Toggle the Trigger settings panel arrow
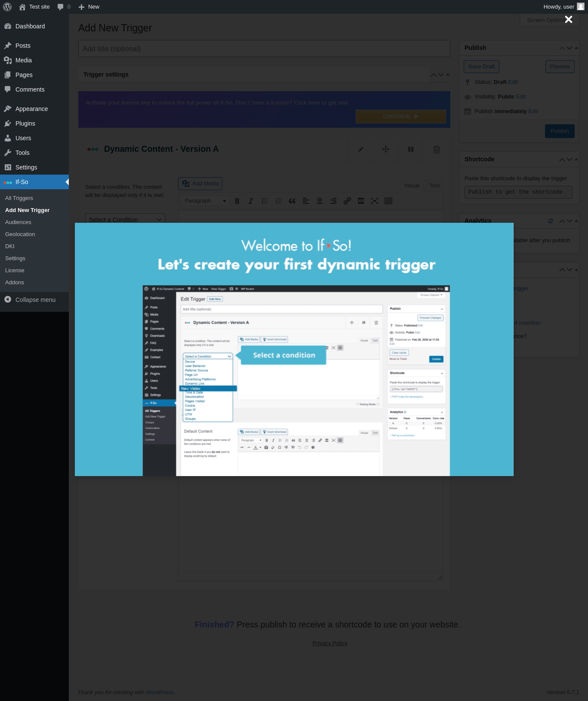The width and height of the screenshot is (588, 701). (x=448, y=74)
